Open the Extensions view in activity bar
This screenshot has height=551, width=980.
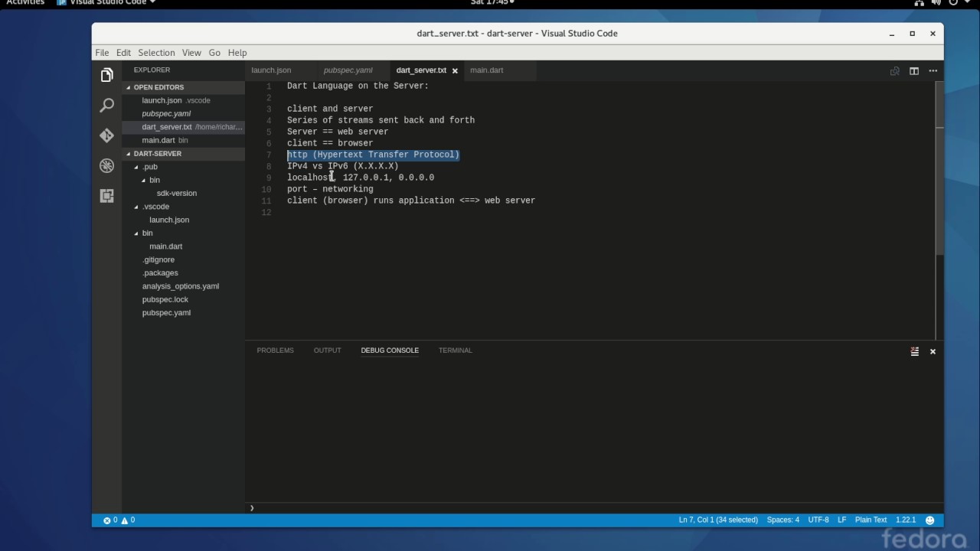pos(106,196)
